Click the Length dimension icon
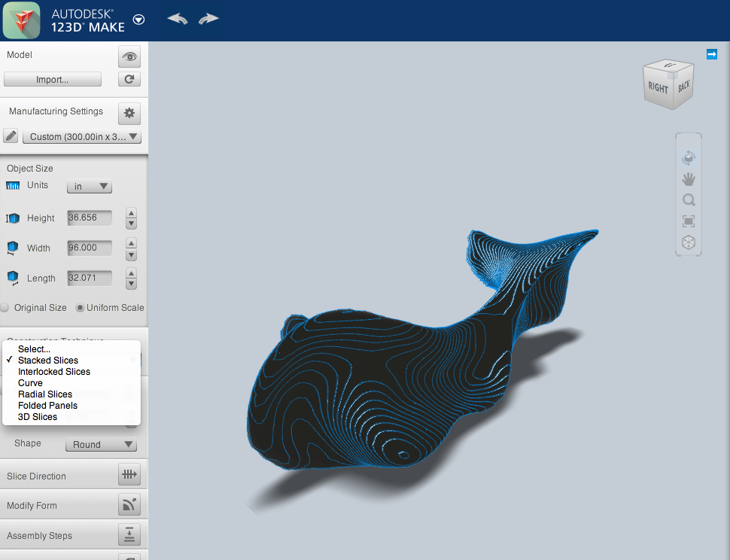The image size is (730, 560). [13, 278]
